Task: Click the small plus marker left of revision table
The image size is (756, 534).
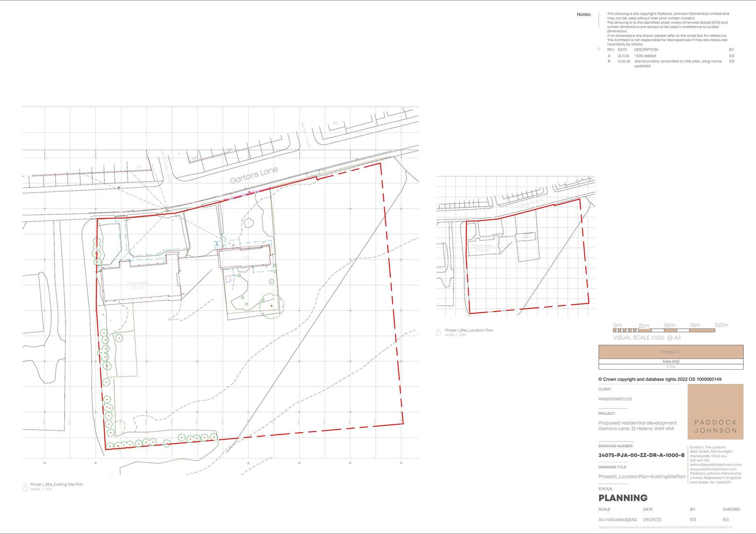Action: [x=599, y=49]
